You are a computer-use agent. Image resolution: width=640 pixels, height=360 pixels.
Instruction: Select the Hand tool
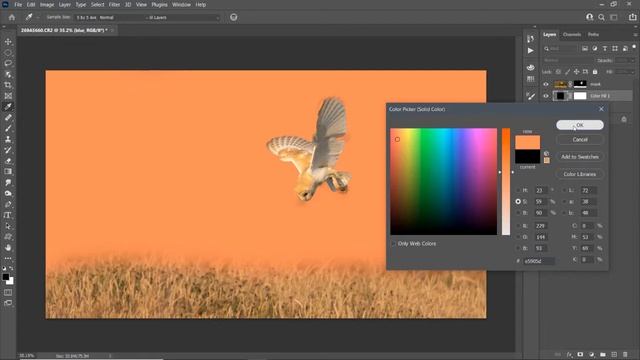(x=8, y=247)
